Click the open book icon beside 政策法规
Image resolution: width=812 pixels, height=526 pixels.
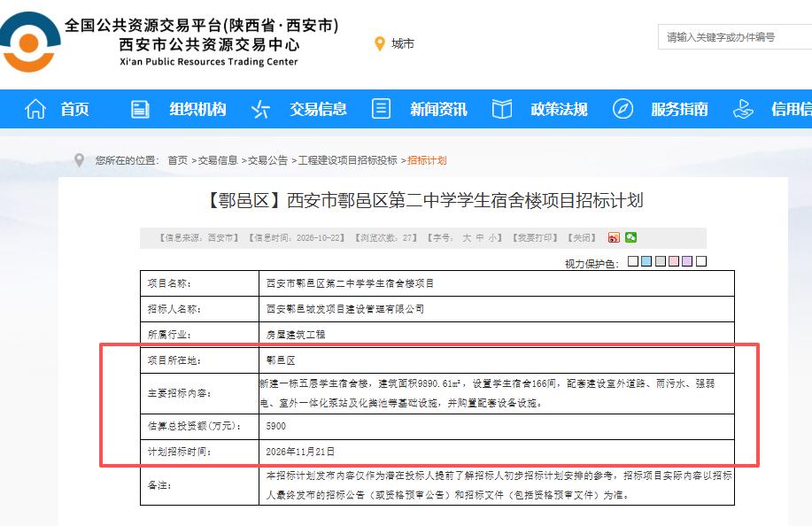[x=502, y=109]
